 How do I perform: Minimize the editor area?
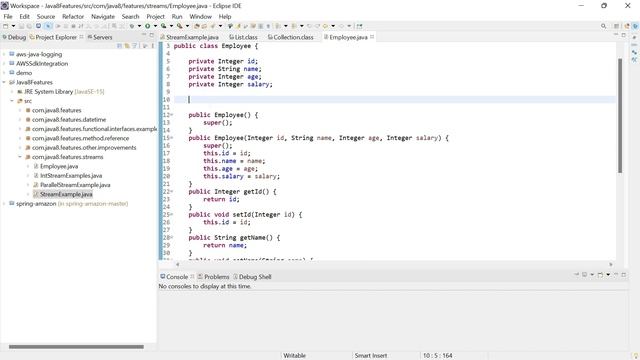[616, 35]
